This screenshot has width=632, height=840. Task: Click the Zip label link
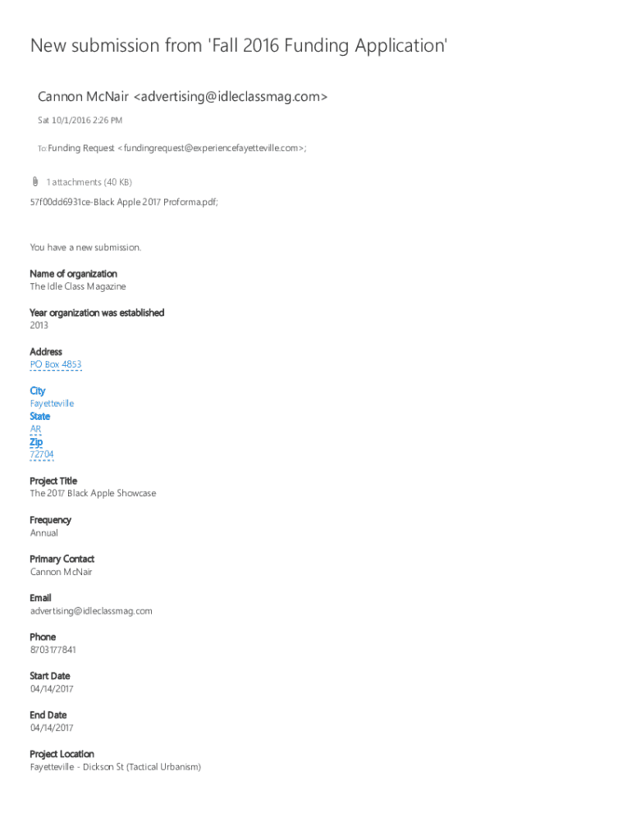tap(36, 442)
